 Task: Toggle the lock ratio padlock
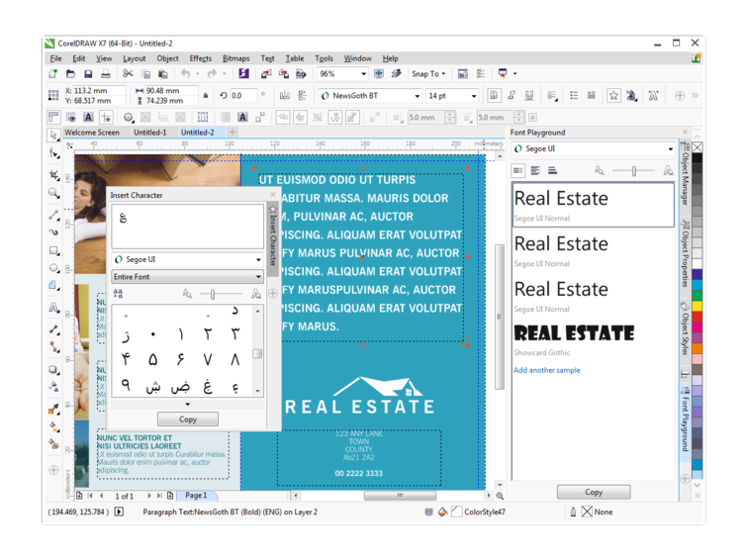(x=206, y=96)
